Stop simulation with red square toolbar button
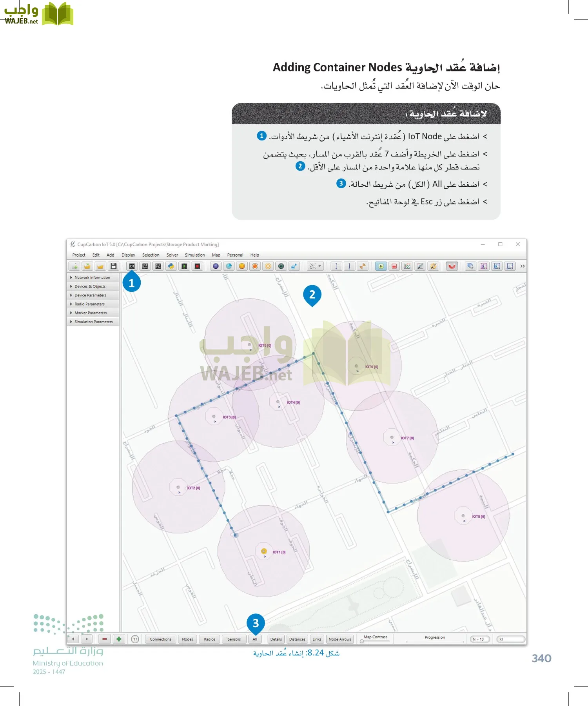The width and height of the screenshot is (588, 706). tap(394, 266)
